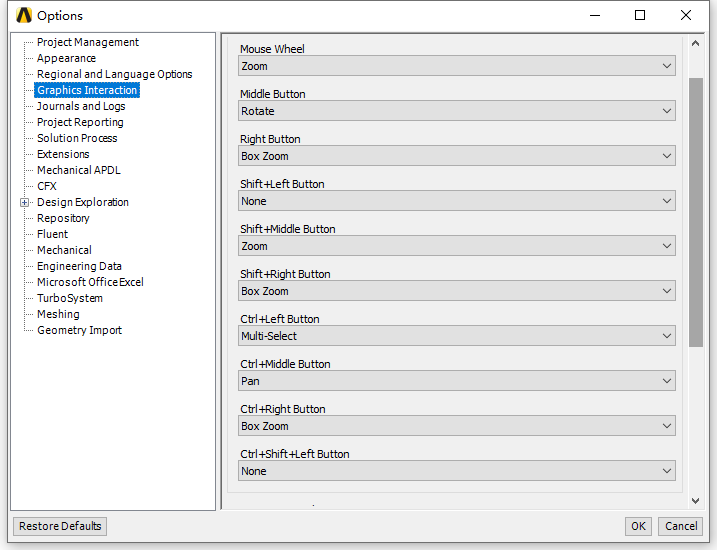The image size is (717, 550).
Task: Open the Right Button dropdown
Action: [x=456, y=156]
